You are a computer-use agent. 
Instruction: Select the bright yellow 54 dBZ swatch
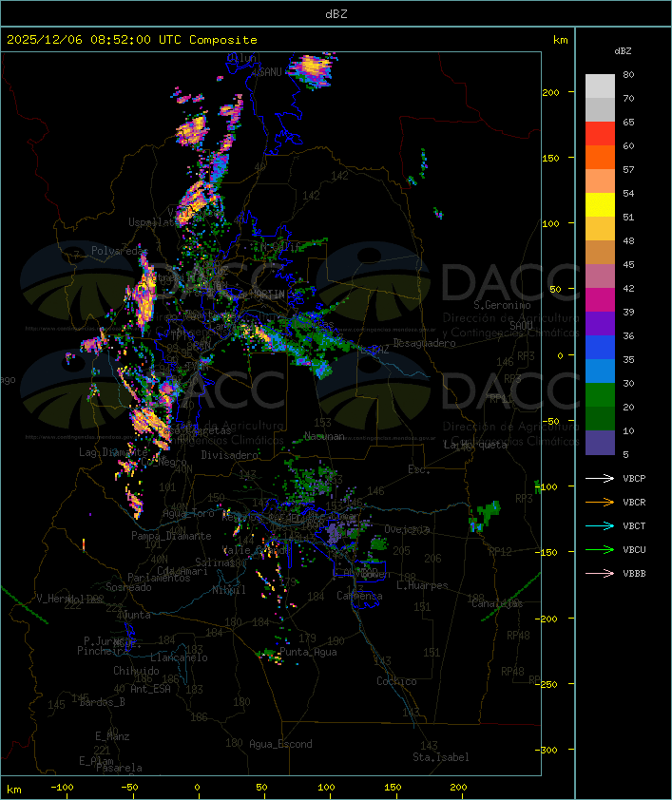(600, 204)
